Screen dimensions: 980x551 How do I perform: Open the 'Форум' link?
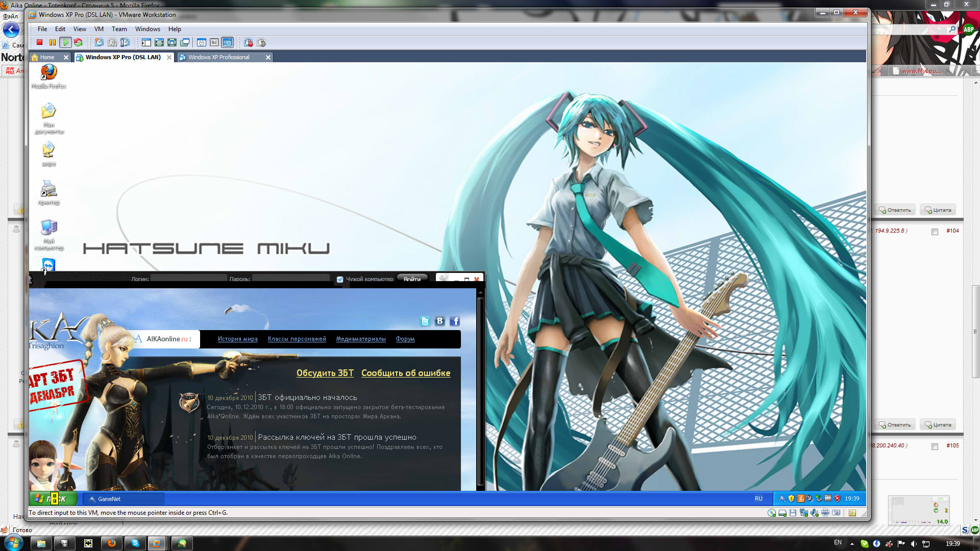(405, 339)
